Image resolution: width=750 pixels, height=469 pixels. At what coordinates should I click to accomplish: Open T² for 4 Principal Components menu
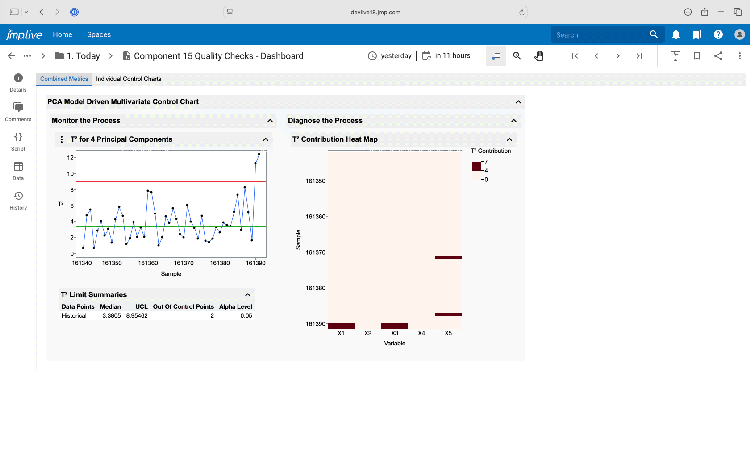pyautogui.click(x=63, y=139)
